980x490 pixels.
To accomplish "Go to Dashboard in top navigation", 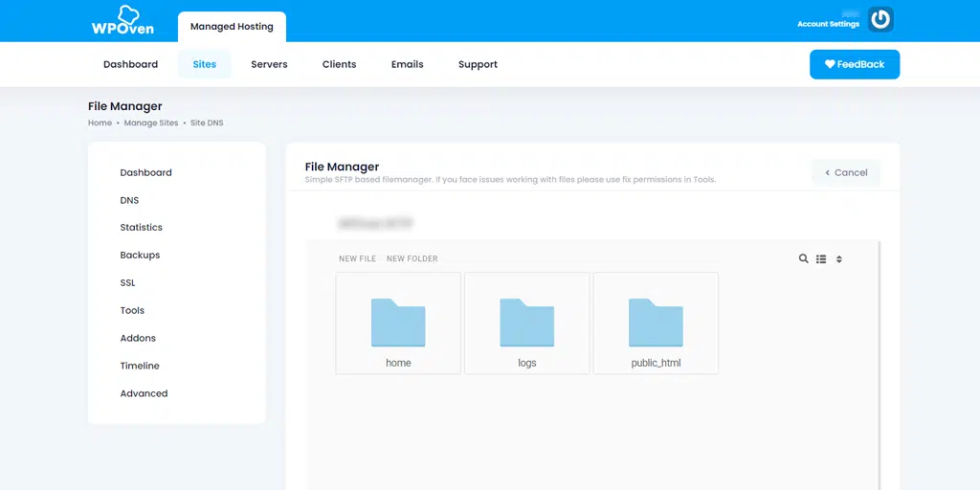I will [x=130, y=64].
